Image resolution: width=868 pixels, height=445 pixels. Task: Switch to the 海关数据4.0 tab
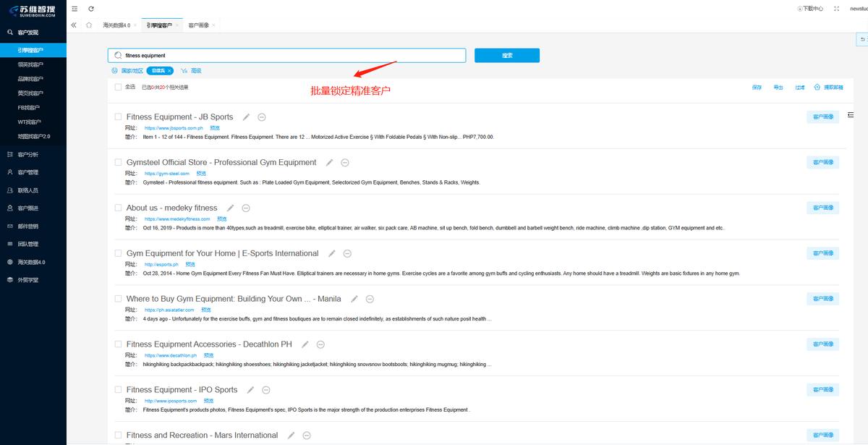[116, 25]
